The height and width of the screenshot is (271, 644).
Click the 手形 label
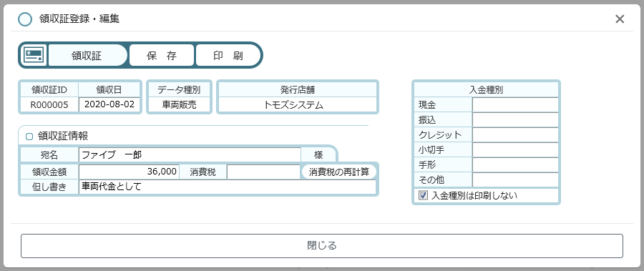click(x=443, y=164)
